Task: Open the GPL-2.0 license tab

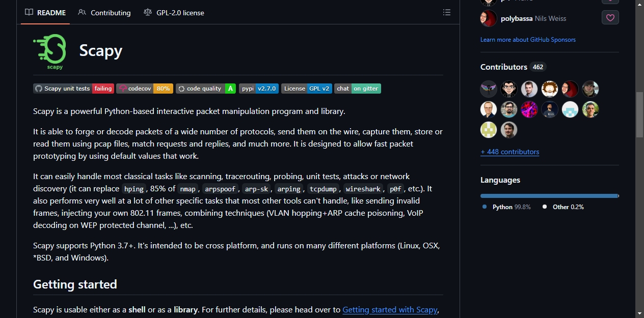Action: [x=174, y=13]
